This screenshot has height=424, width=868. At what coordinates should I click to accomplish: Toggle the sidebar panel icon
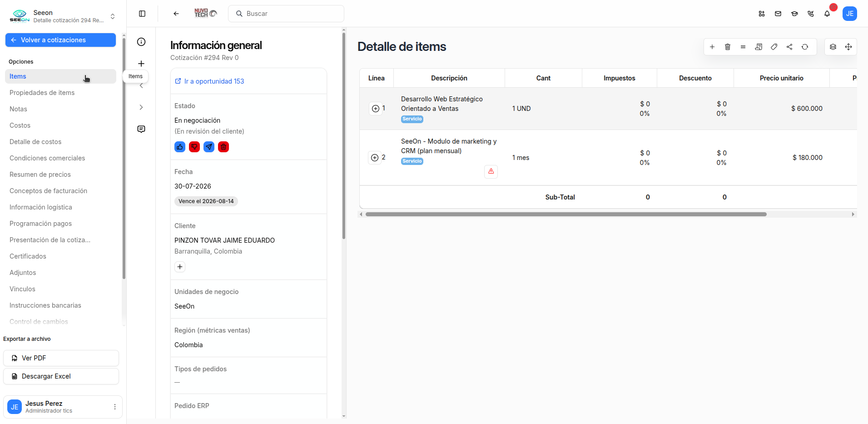click(x=142, y=14)
